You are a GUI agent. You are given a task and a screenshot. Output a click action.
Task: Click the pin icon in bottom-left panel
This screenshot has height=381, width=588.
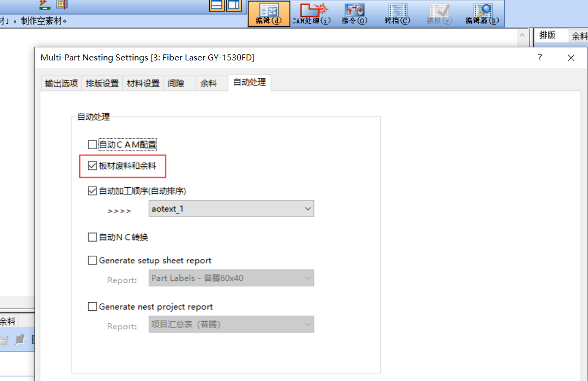tap(20, 340)
